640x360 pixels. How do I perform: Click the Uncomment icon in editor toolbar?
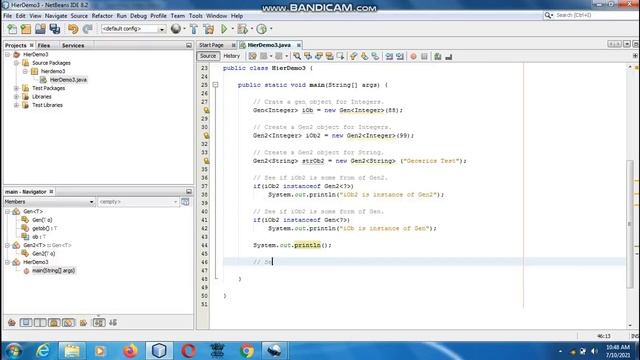click(x=449, y=56)
